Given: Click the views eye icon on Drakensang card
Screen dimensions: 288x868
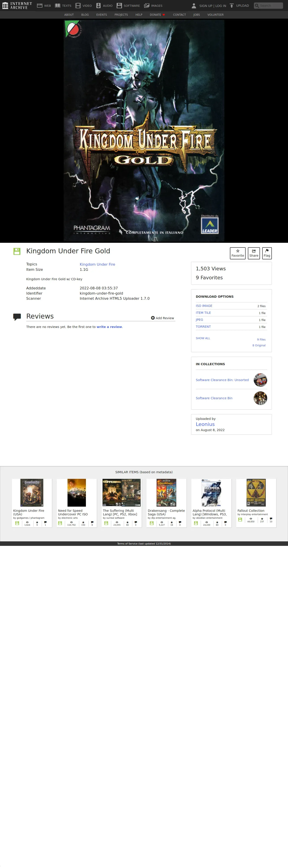Looking at the screenshot, I should click(162, 522).
